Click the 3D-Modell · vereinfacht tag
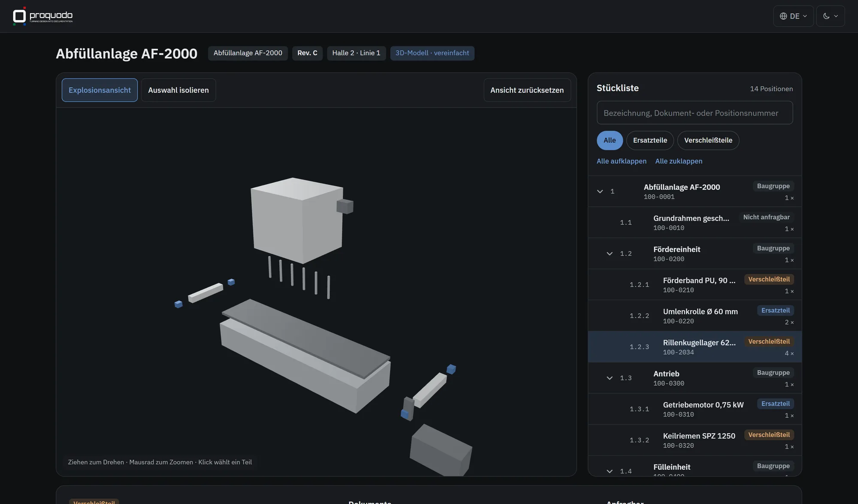 click(432, 53)
